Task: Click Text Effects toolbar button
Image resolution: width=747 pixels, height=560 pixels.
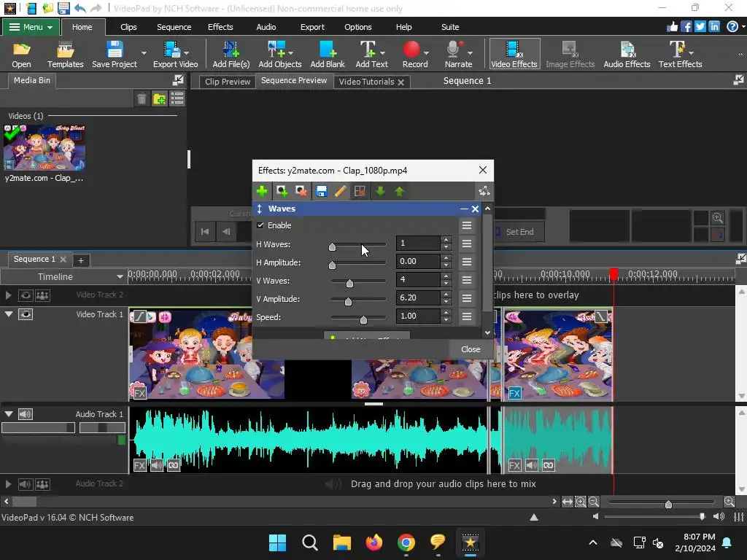Action: tap(680, 54)
